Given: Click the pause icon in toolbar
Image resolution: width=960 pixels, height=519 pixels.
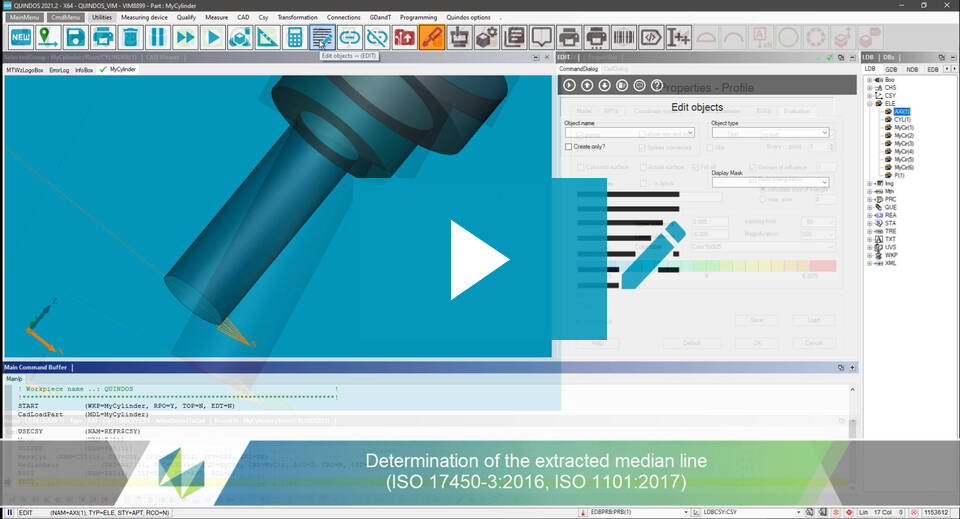Looking at the screenshot, I should pos(158,37).
